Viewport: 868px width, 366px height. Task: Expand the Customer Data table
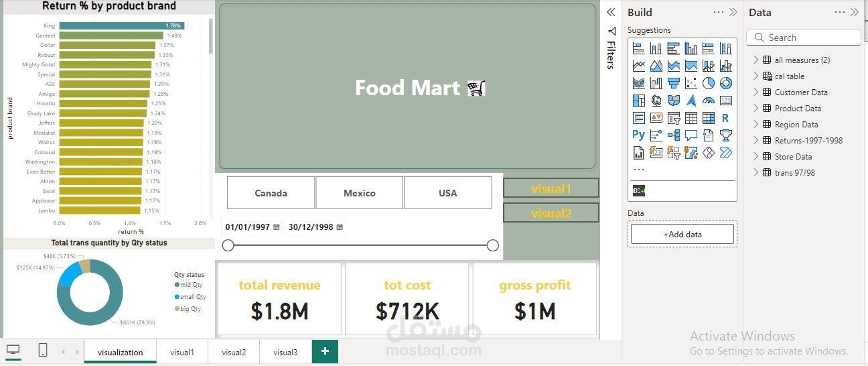tap(756, 92)
